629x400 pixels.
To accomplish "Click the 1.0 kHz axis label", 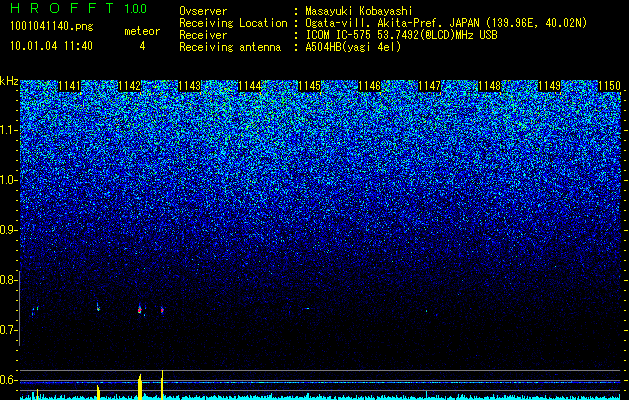I will (x=8, y=181).
